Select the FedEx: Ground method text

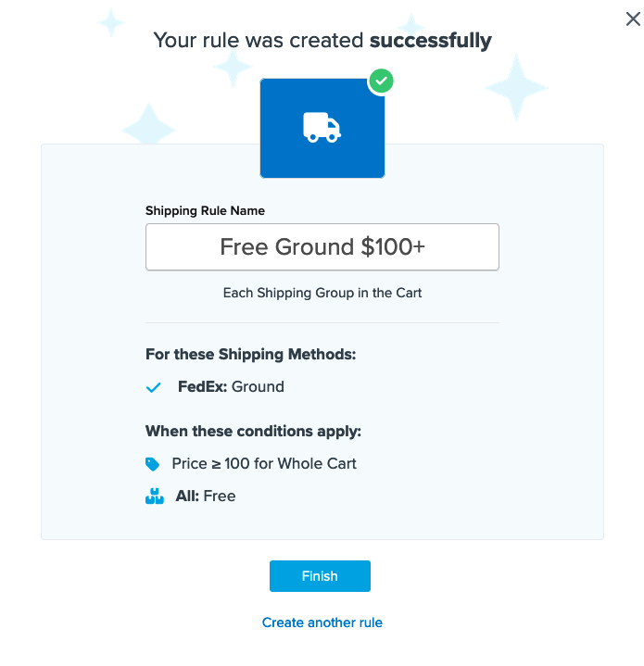point(231,387)
